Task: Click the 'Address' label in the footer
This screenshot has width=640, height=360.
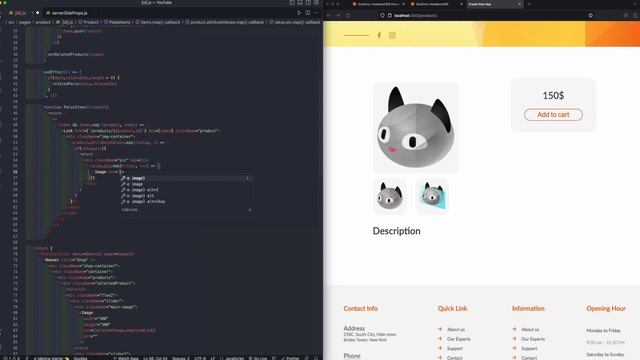Action: pos(354,328)
